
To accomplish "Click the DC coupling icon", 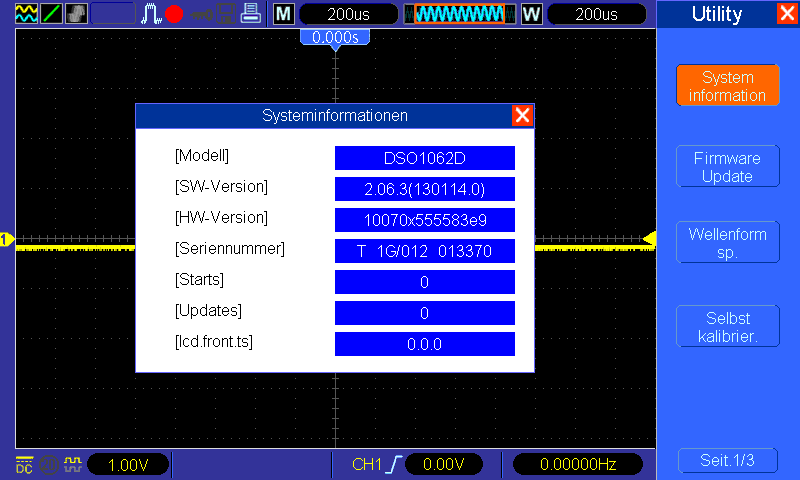I will tap(24, 465).
